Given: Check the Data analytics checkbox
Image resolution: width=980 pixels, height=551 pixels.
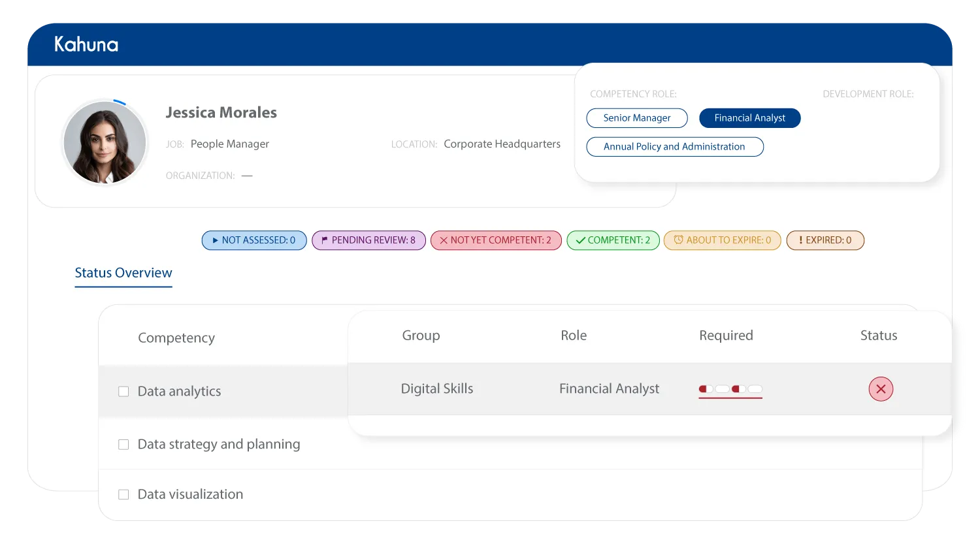Looking at the screenshot, I should click(x=123, y=390).
